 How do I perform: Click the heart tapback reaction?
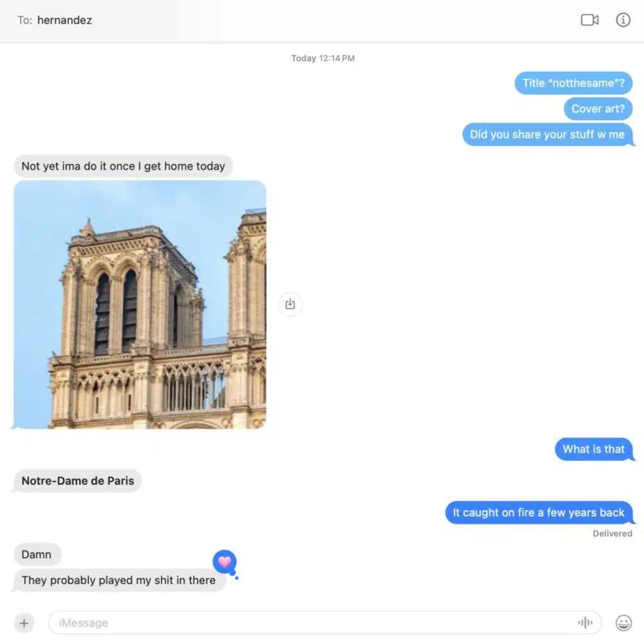(x=225, y=562)
